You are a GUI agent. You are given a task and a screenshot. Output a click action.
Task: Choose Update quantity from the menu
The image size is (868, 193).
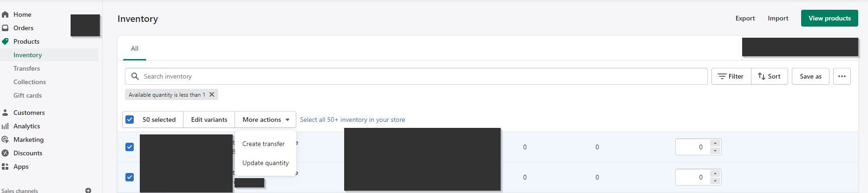[x=265, y=163]
